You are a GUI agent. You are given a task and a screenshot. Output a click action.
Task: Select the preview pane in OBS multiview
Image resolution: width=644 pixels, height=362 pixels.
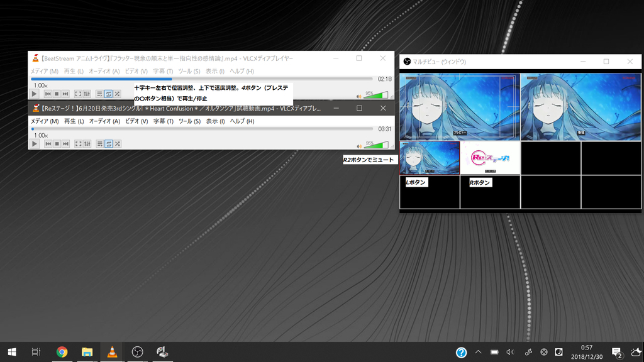pyautogui.click(x=460, y=107)
